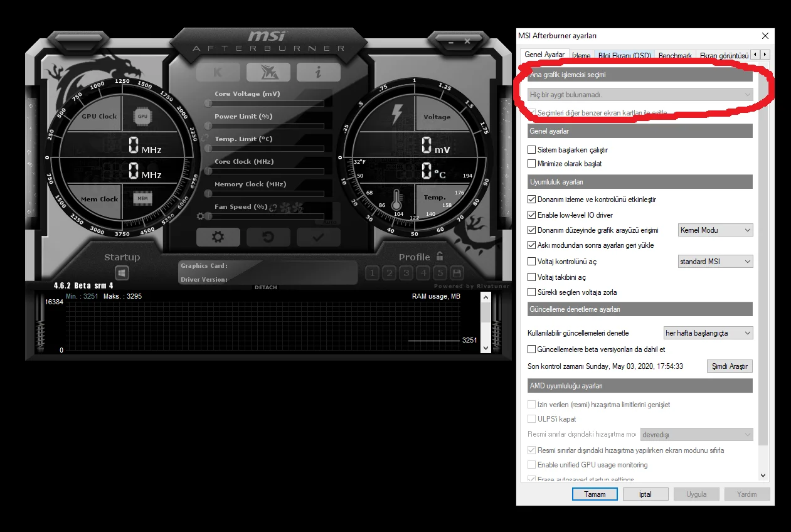Viewport: 791px width, 532px height.
Task: Click the save profile floppy icon
Action: tap(457, 273)
